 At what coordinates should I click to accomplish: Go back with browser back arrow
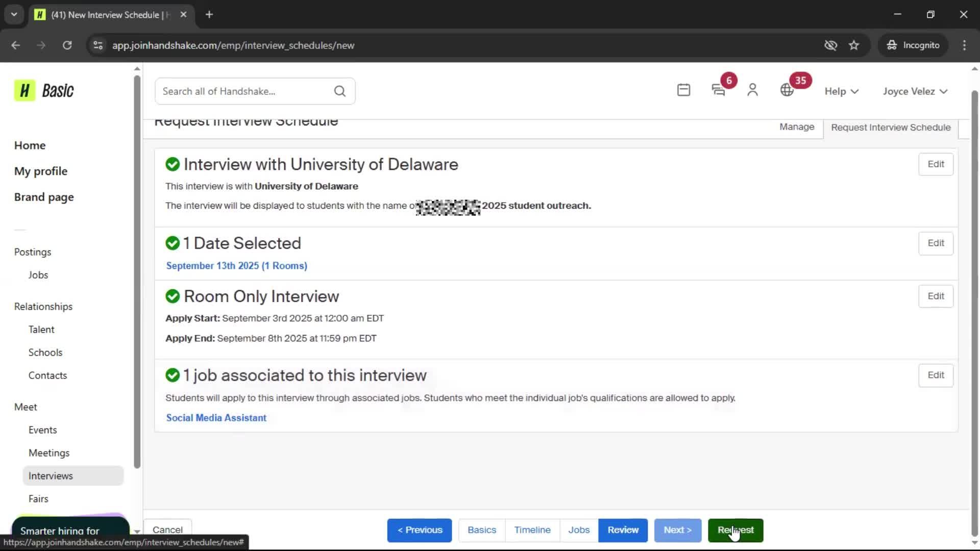coord(16,45)
